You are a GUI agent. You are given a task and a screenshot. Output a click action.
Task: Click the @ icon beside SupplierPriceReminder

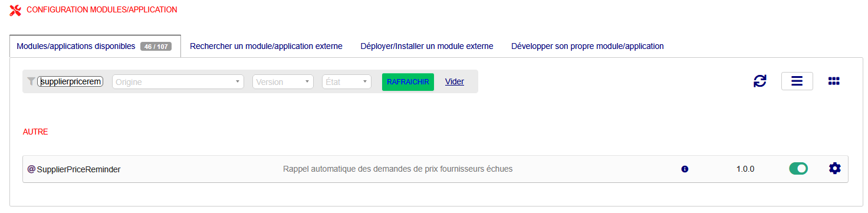click(31, 169)
